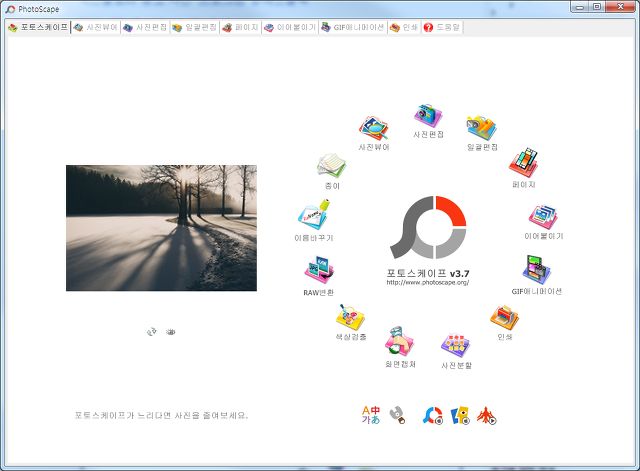This screenshot has height=471, width=640.
Task: Click the winter trees sample photo
Action: (161, 228)
